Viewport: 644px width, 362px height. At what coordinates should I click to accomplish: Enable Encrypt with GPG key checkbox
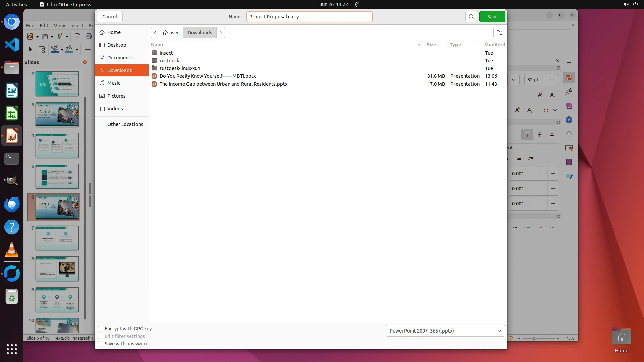point(101,329)
